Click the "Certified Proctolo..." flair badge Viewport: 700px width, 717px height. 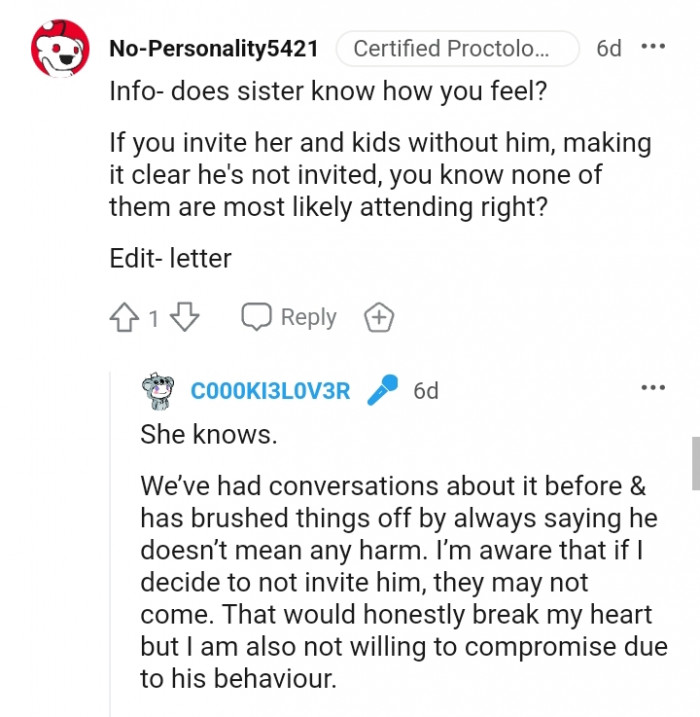click(457, 48)
